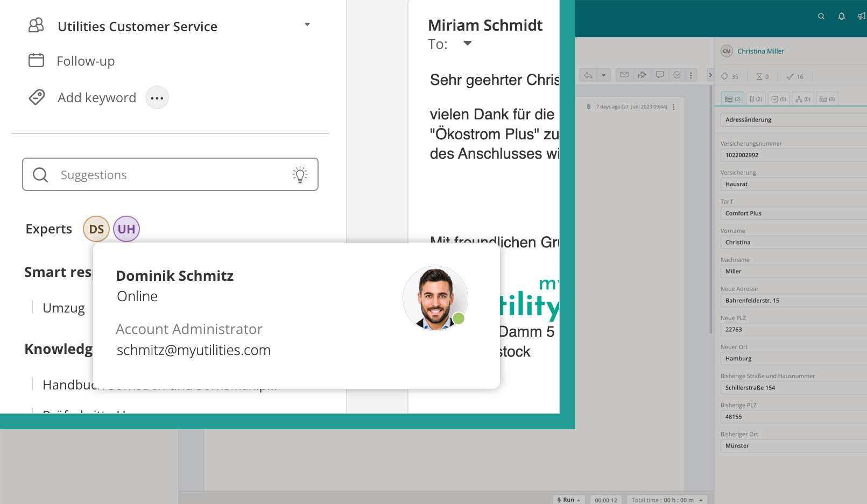Open the notifications bell icon
This screenshot has width=867, height=504.
pyautogui.click(x=841, y=16)
